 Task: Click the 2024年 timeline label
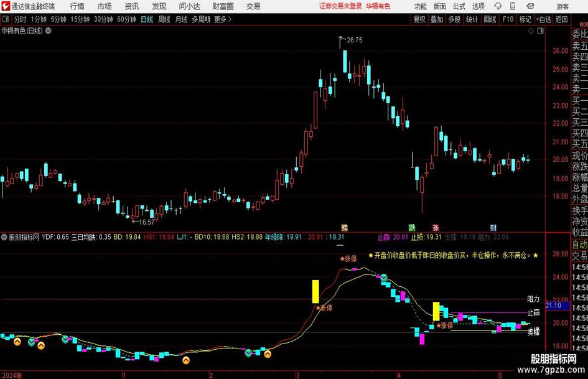[x=12, y=375]
